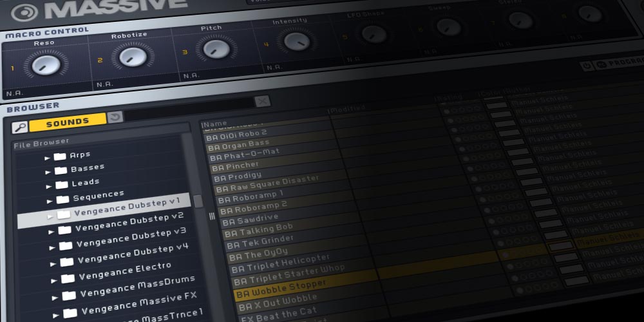Click the Vengeance Dubstep v1 folder icon
The height and width of the screenshot is (322, 644).
click(64, 214)
